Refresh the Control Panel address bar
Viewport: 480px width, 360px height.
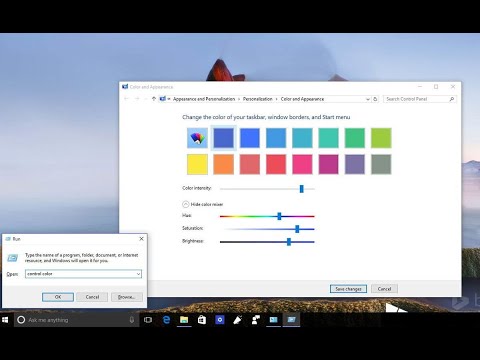click(375, 99)
